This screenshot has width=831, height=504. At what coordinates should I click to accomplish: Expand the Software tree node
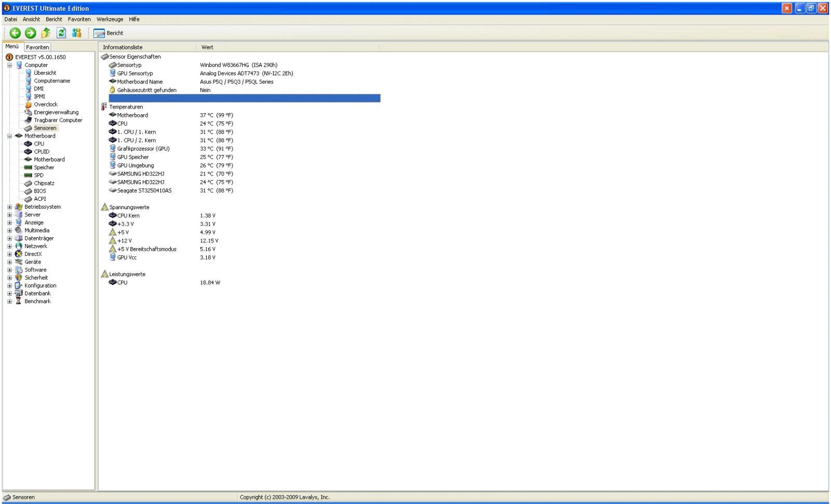pos(9,270)
